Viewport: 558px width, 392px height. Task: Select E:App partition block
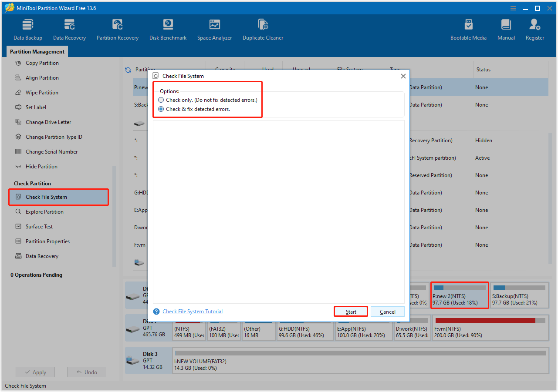364,328
